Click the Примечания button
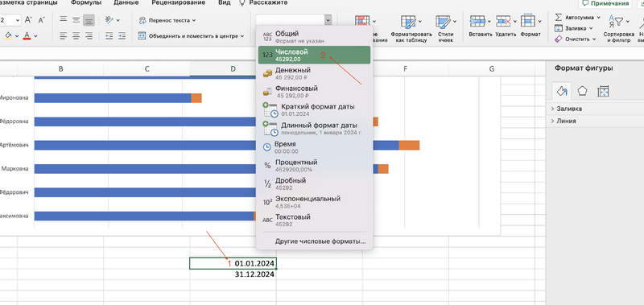The height and width of the screenshot is (305, 644). [605, 3]
